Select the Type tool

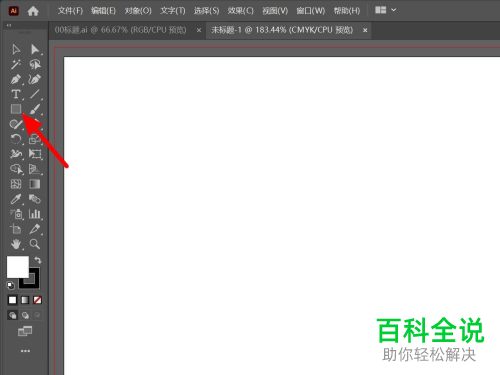pyautogui.click(x=16, y=94)
